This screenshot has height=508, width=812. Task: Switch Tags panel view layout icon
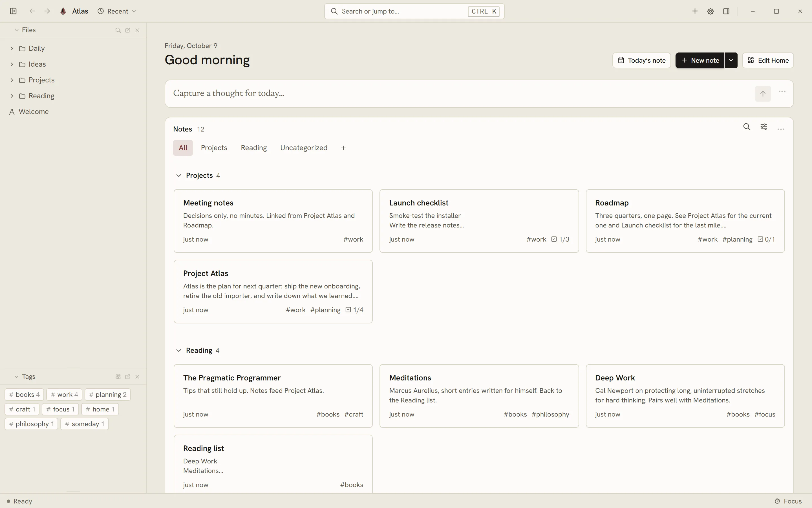click(118, 377)
